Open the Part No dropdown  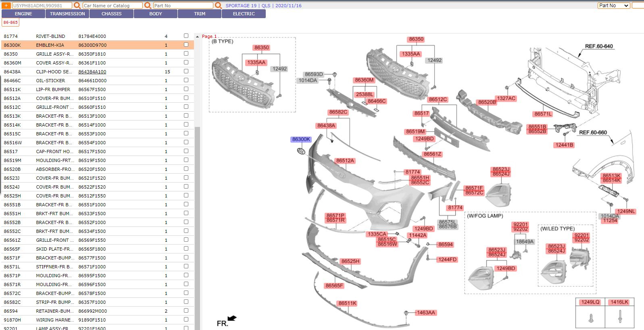[613, 6]
